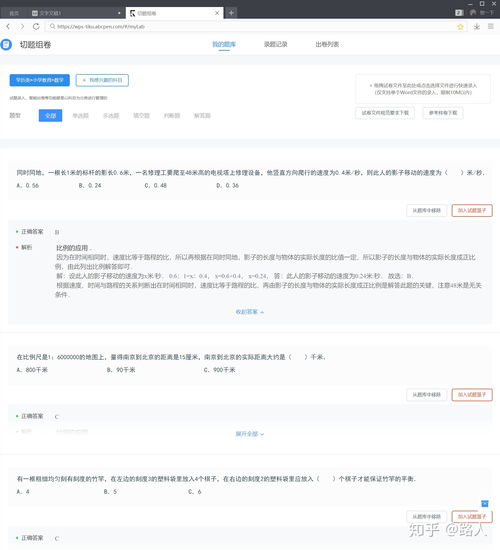This screenshot has width=500, height=550.
Task: Open a new tab with plus icon
Action: click(x=231, y=13)
